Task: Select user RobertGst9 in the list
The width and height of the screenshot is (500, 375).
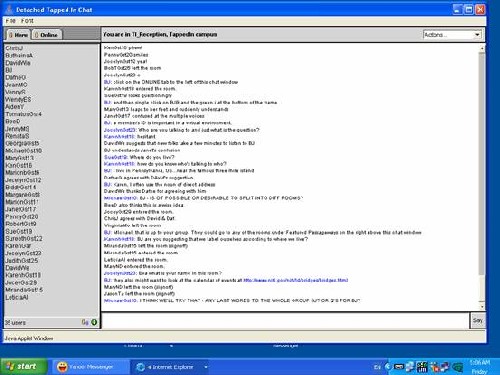Action: 21,224
